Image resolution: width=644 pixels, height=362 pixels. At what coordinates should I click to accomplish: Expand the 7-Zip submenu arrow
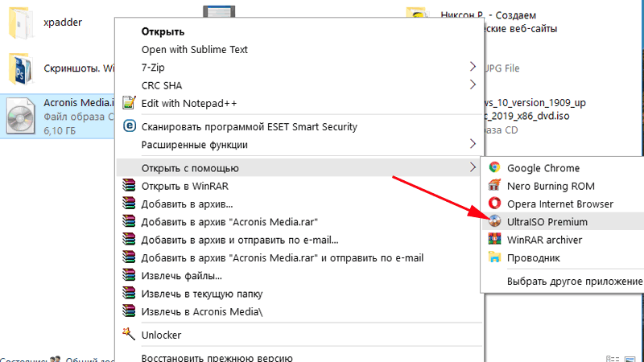tap(473, 67)
